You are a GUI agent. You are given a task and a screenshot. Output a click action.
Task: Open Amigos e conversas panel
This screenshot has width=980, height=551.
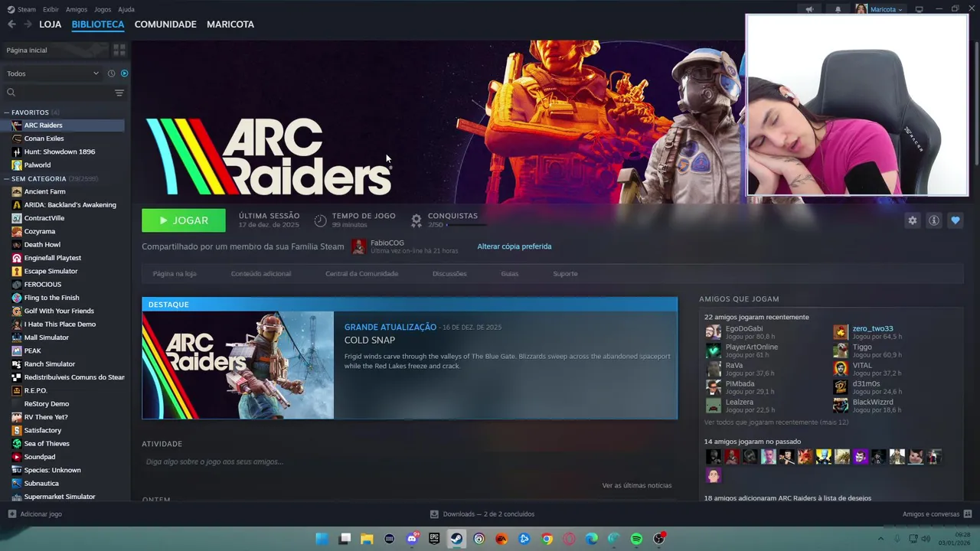click(937, 514)
